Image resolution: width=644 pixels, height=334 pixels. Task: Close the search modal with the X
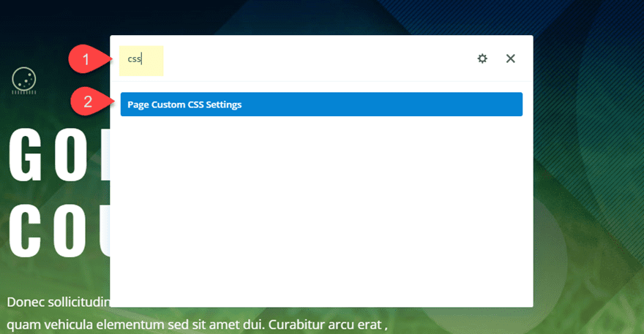coord(511,58)
